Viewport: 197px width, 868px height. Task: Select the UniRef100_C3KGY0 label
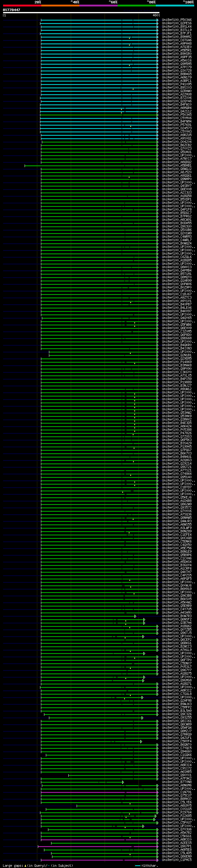tap(176, 372)
